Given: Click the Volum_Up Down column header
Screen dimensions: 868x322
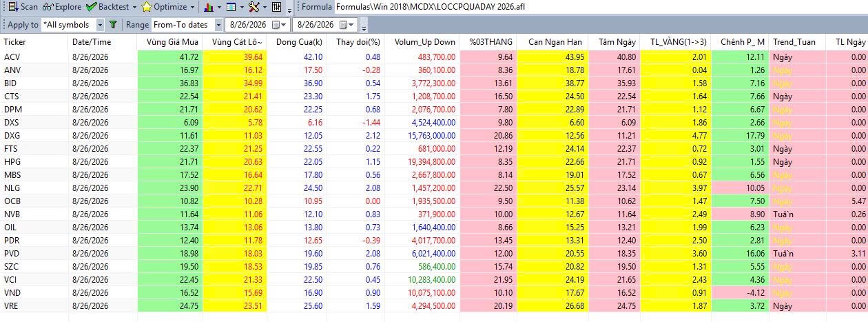Looking at the screenshot, I should coord(422,42).
